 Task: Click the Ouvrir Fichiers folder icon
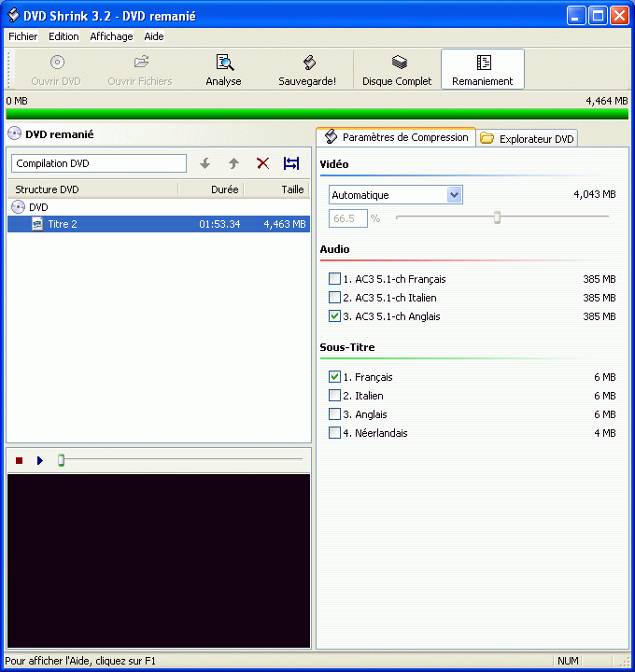pos(141,63)
